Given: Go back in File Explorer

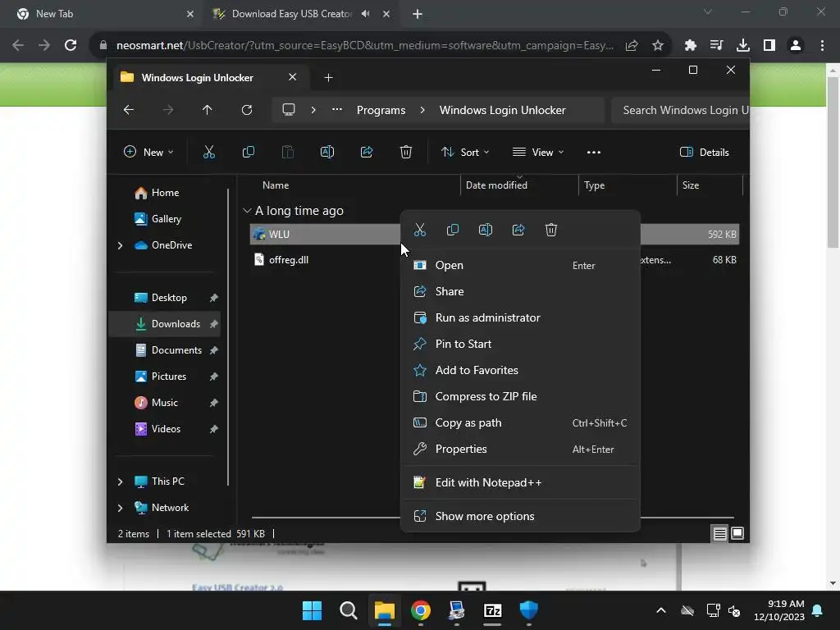Looking at the screenshot, I should point(129,110).
